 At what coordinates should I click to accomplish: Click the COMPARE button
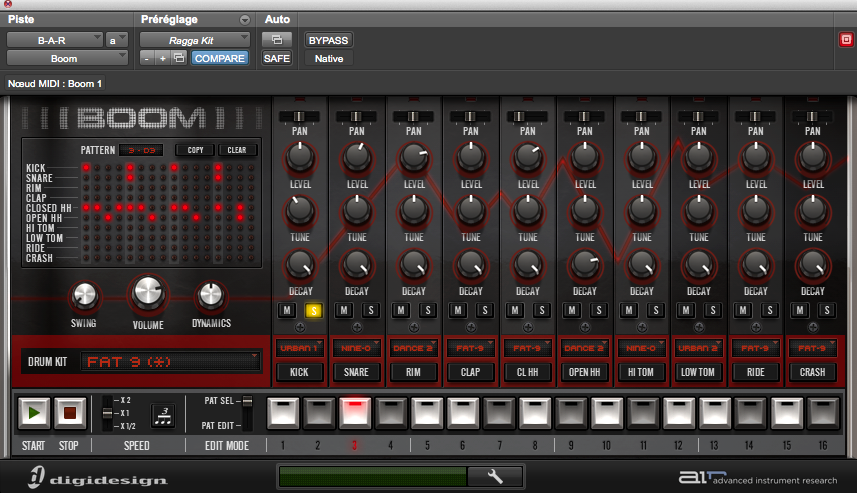[x=220, y=58]
